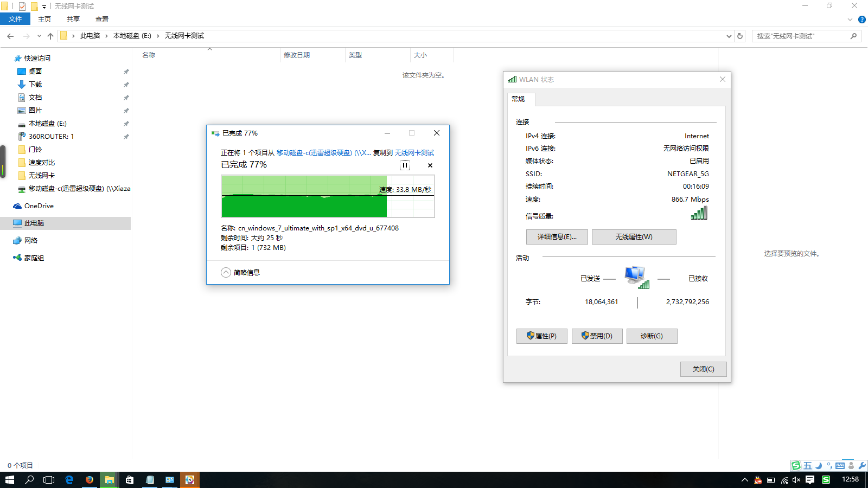This screenshot has height=488, width=868.
Task: Launch Edge from taskbar
Action: pos(69,480)
